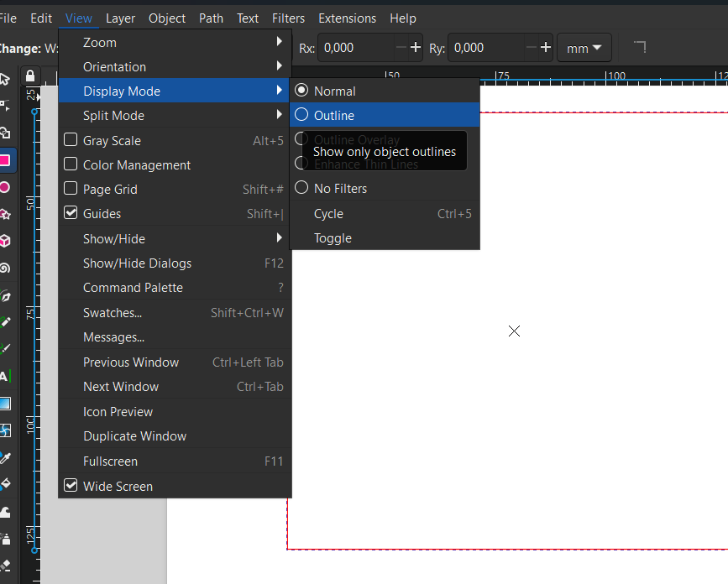Enable the Gray Scale checkbox
This screenshot has width=728, height=584.
[71, 139]
